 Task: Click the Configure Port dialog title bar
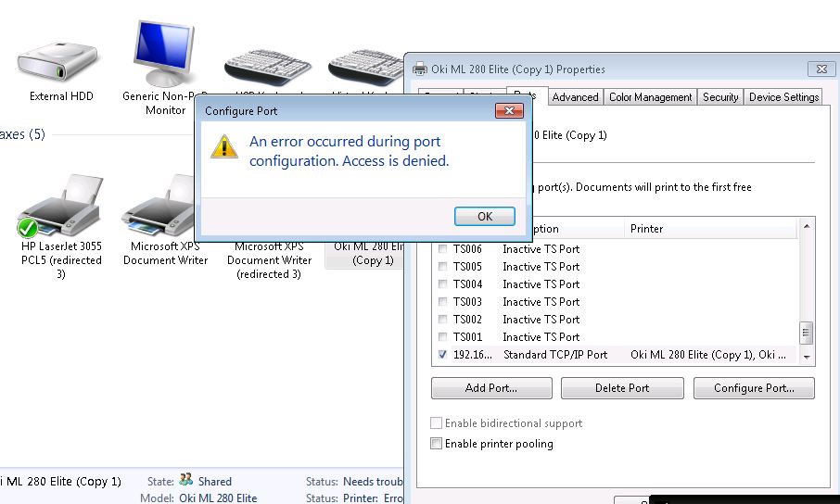pos(349,111)
